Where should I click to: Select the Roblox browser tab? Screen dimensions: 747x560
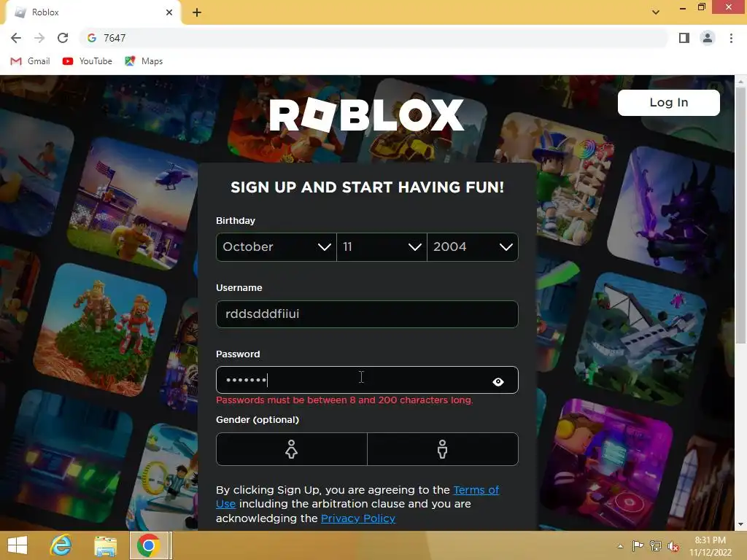pyautogui.click(x=93, y=12)
